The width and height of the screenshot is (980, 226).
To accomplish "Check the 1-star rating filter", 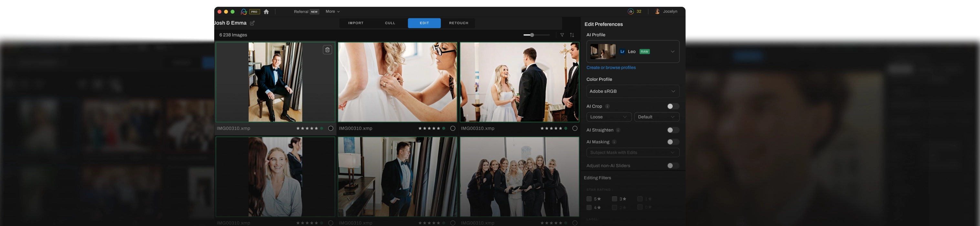I will pyautogui.click(x=640, y=199).
